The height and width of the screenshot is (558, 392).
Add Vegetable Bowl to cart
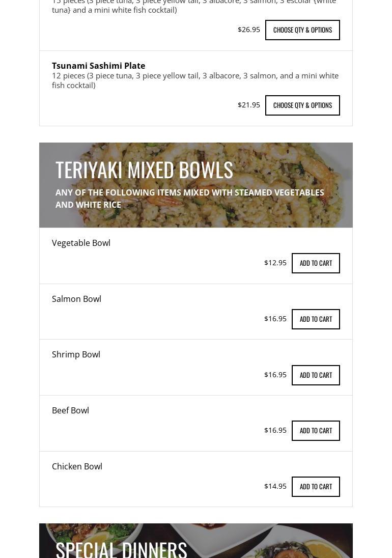[316, 263]
